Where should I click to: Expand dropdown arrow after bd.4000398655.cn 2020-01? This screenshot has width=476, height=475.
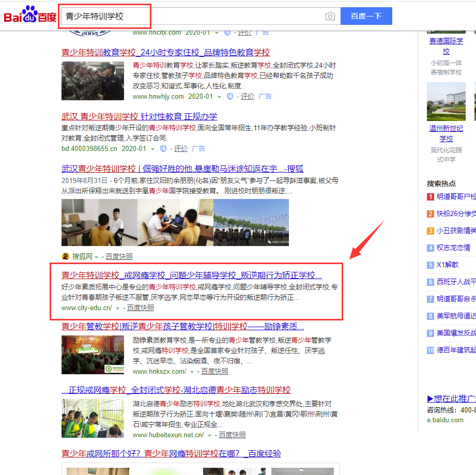coord(152,149)
